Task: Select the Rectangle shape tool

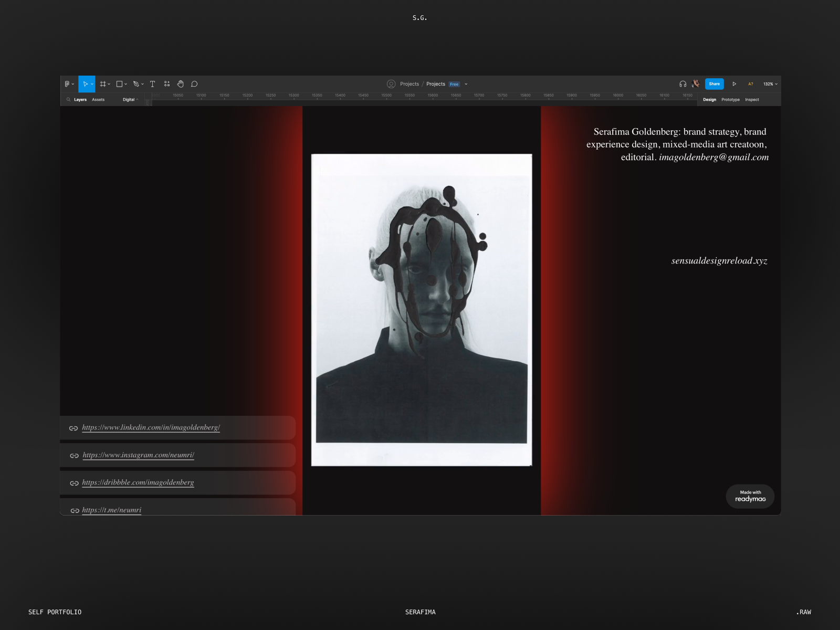Action: tap(120, 84)
